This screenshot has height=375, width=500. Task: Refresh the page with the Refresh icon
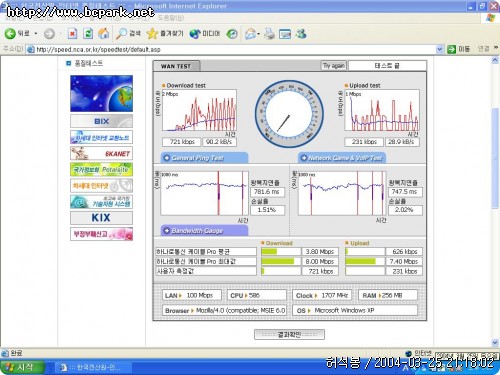pos(88,33)
